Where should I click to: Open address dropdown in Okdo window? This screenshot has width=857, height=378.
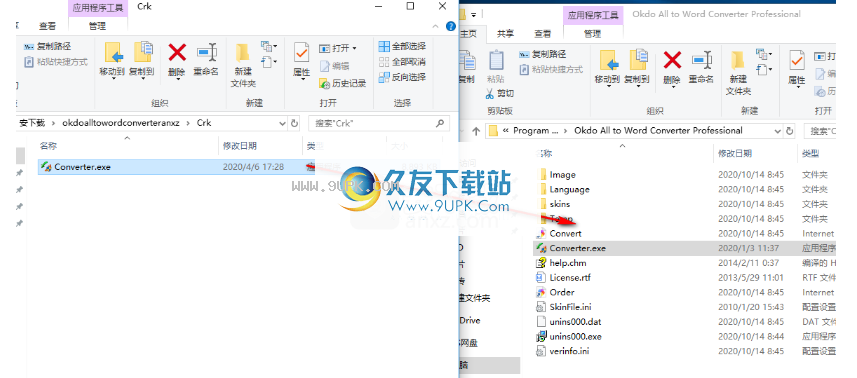tap(777, 131)
